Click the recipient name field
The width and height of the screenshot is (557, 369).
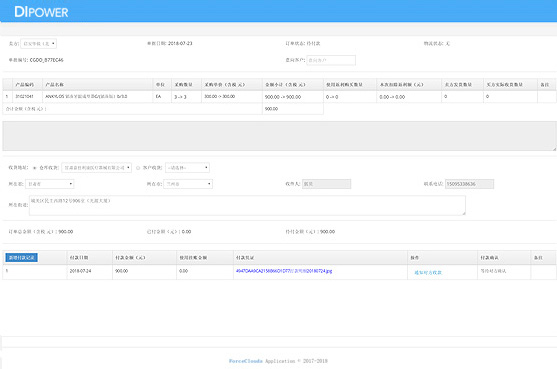click(x=326, y=184)
